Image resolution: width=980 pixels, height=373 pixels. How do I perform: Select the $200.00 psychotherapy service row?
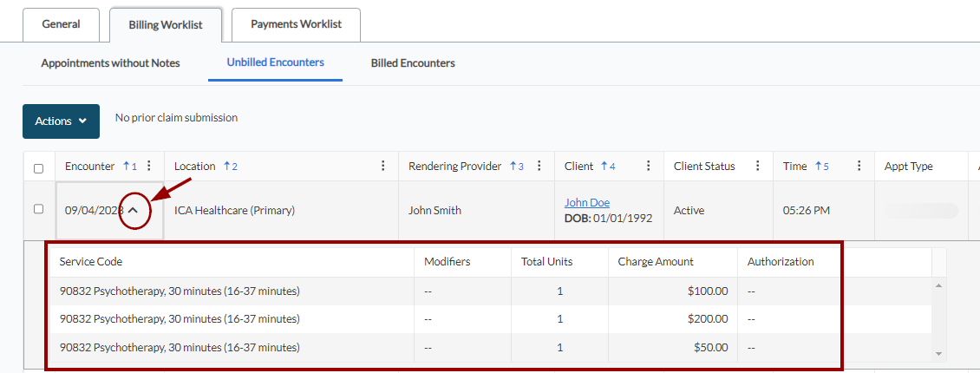[180, 319]
